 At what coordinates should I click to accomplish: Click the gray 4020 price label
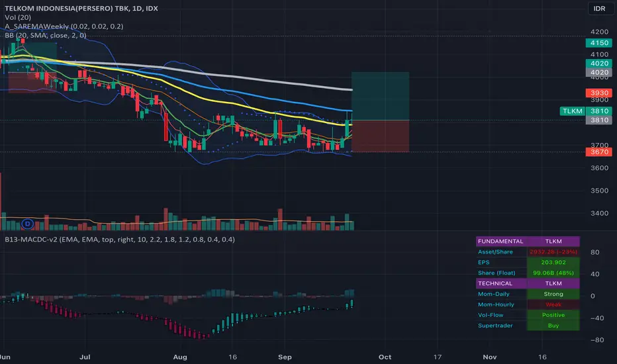click(x=599, y=72)
